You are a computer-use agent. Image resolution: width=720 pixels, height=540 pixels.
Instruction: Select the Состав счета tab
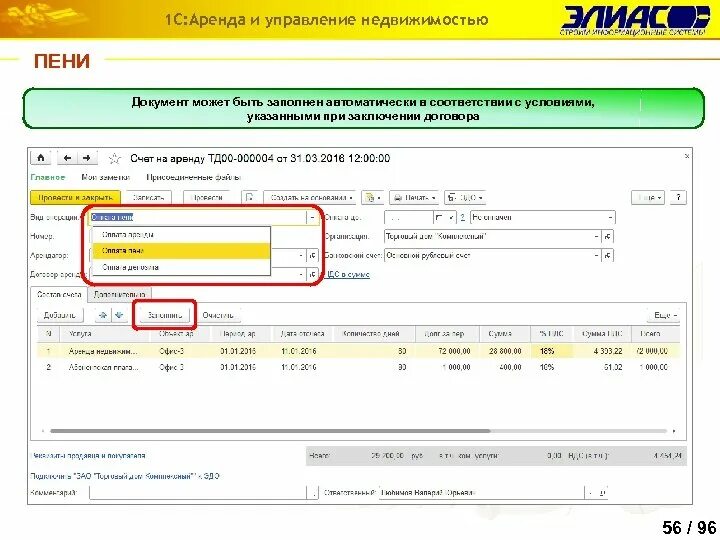[x=59, y=295]
